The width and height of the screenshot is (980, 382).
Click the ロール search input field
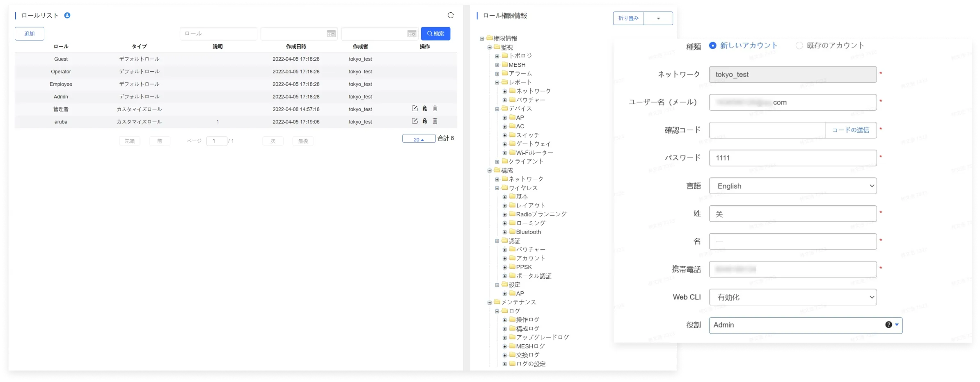point(218,34)
